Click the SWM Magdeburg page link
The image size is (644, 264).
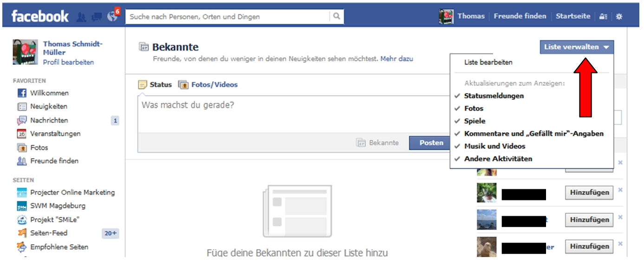(58, 206)
